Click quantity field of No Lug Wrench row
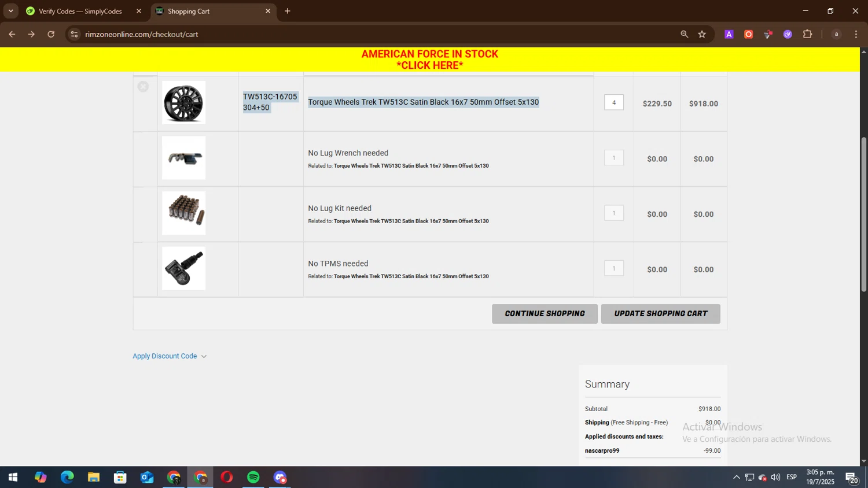The image size is (868, 488). [614, 158]
